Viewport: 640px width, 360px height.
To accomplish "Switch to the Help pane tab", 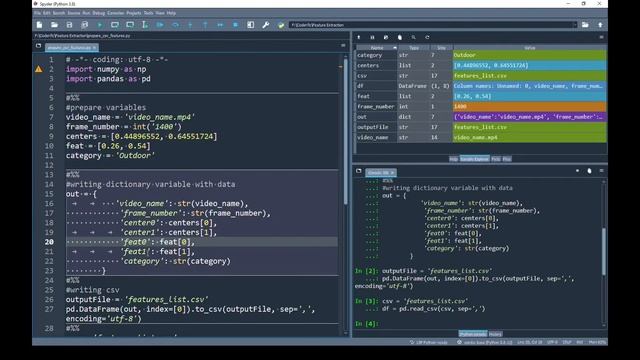I will (453, 159).
